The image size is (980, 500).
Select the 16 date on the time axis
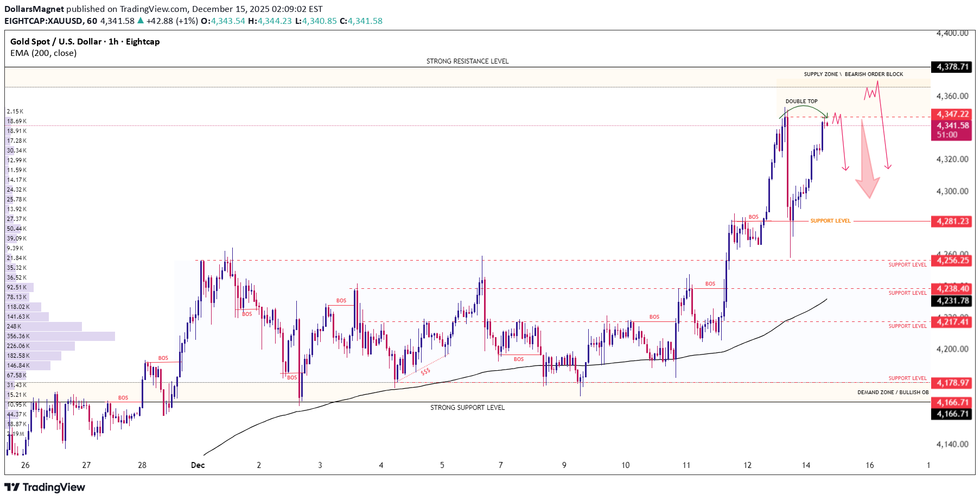(869, 465)
